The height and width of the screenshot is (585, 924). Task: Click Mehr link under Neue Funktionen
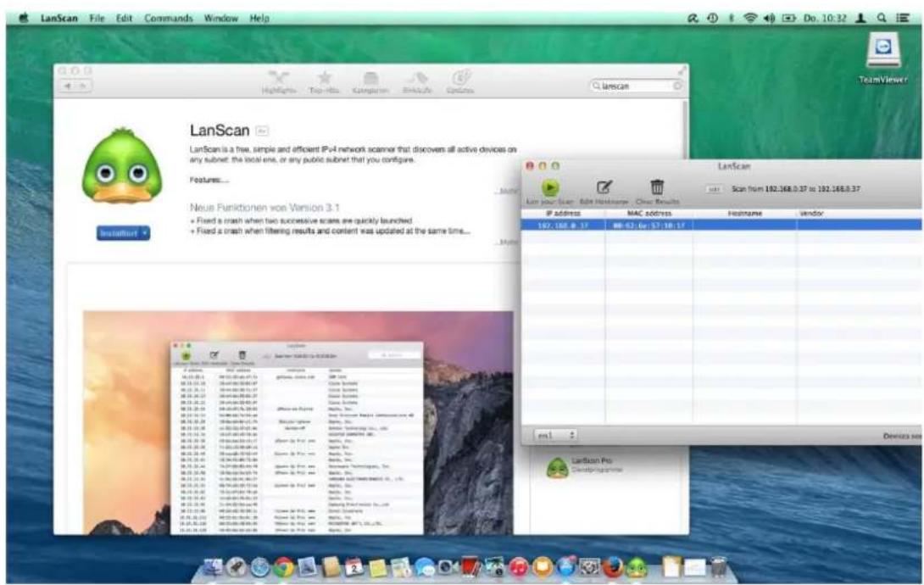point(508,242)
